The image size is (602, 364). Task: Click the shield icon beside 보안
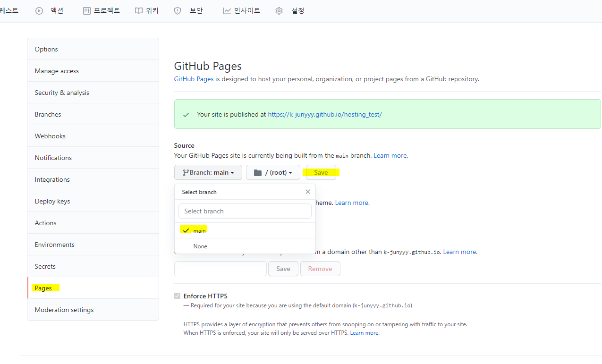[x=178, y=11]
